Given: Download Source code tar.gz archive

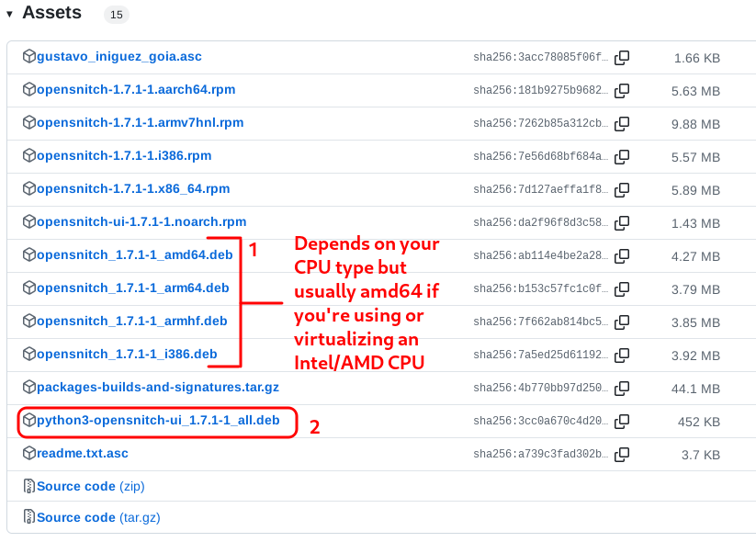Looking at the screenshot, I should [98, 517].
